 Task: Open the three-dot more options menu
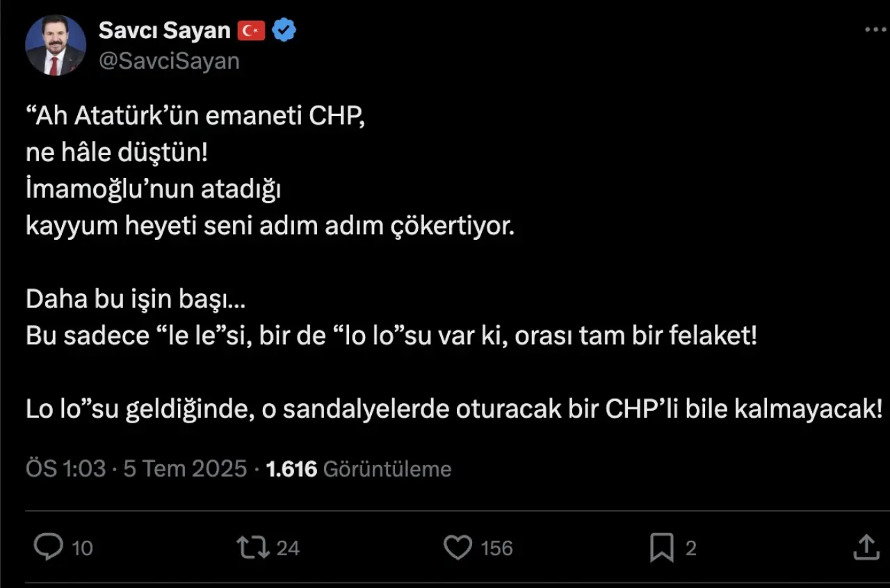click(x=875, y=30)
